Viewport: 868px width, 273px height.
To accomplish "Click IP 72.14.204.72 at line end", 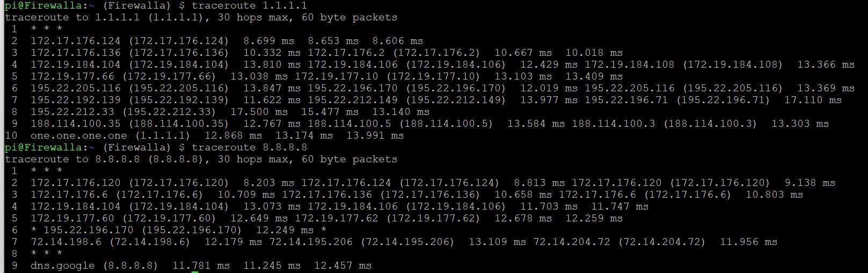I will pos(572,242).
